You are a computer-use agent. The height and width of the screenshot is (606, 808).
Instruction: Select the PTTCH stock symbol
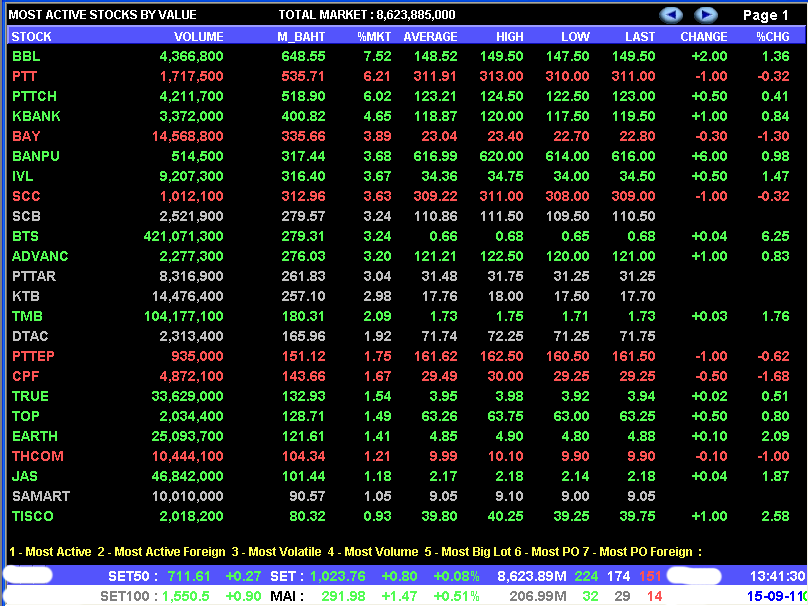(x=35, y=96)
